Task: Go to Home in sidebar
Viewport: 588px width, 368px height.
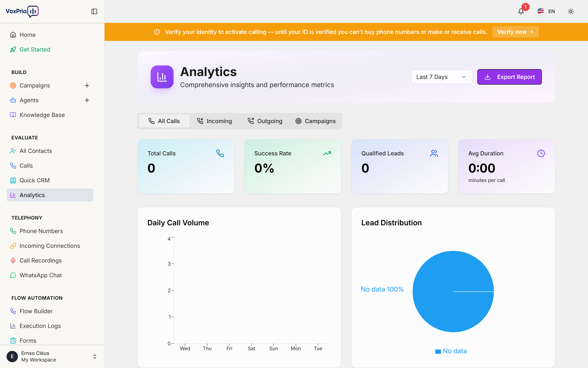Action: click(x=50, y=35)
